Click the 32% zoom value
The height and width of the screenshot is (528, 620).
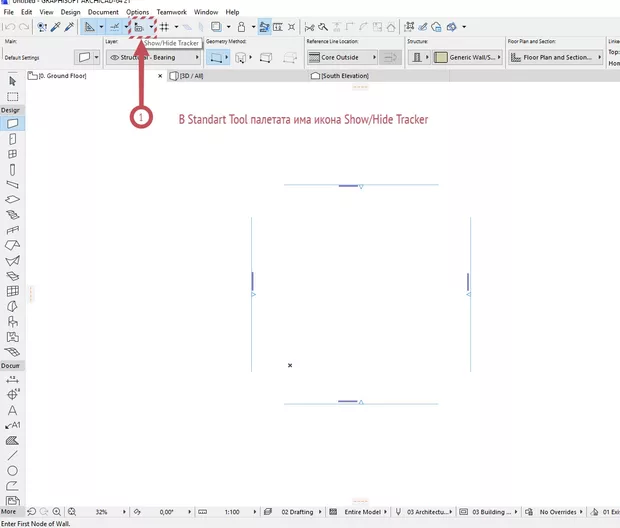pos(102,512)
